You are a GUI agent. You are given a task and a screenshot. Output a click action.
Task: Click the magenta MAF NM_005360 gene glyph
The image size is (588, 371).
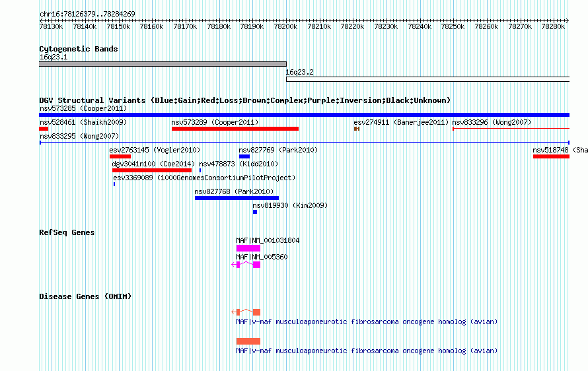pos(246,265)
